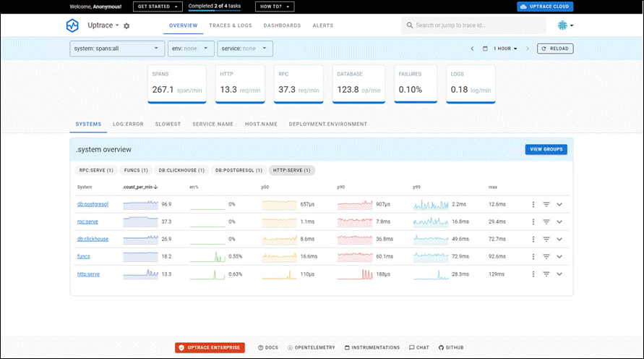Click the Uptrace hexagon logo
The image size is (644, 359).
point(72,25)
